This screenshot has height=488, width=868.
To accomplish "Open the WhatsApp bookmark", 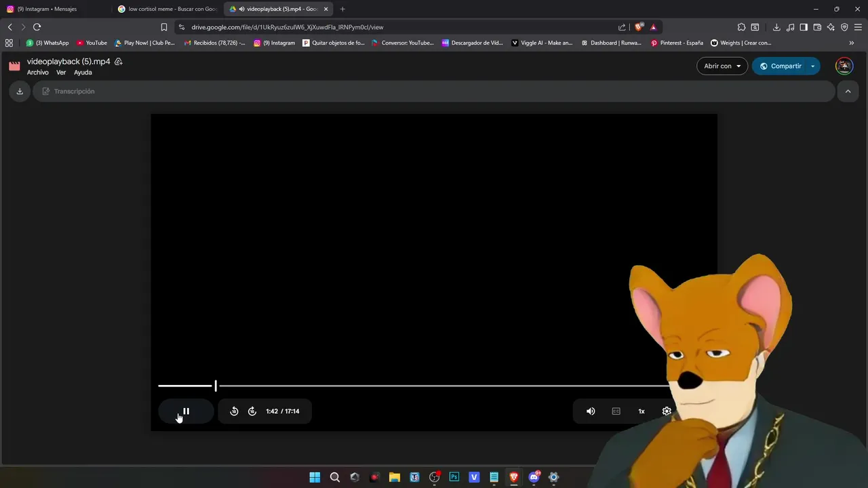I will click(x=47, y=43).
